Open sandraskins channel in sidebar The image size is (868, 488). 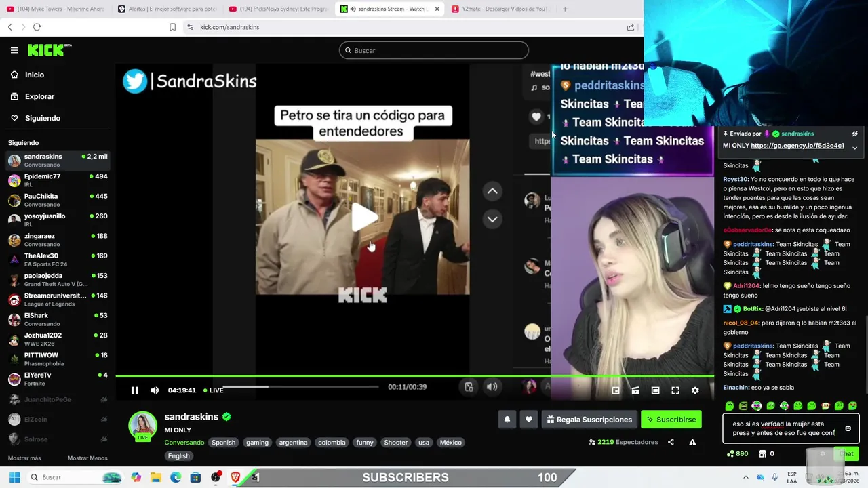58,160
